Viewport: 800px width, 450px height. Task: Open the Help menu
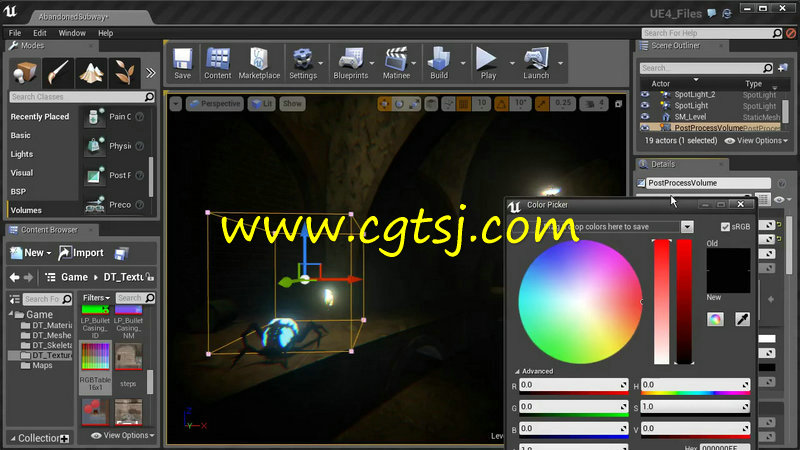coord(105,33)
